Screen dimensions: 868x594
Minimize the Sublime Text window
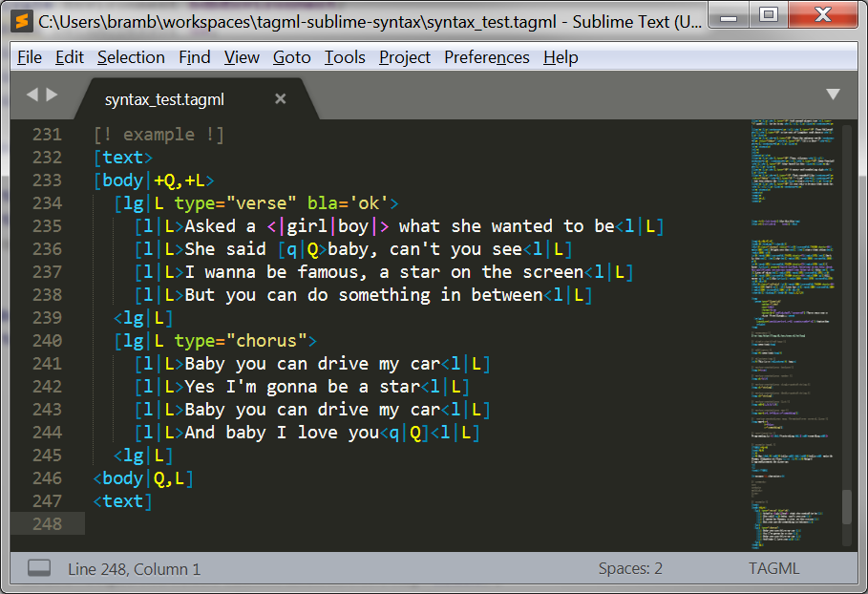[729, 15]
